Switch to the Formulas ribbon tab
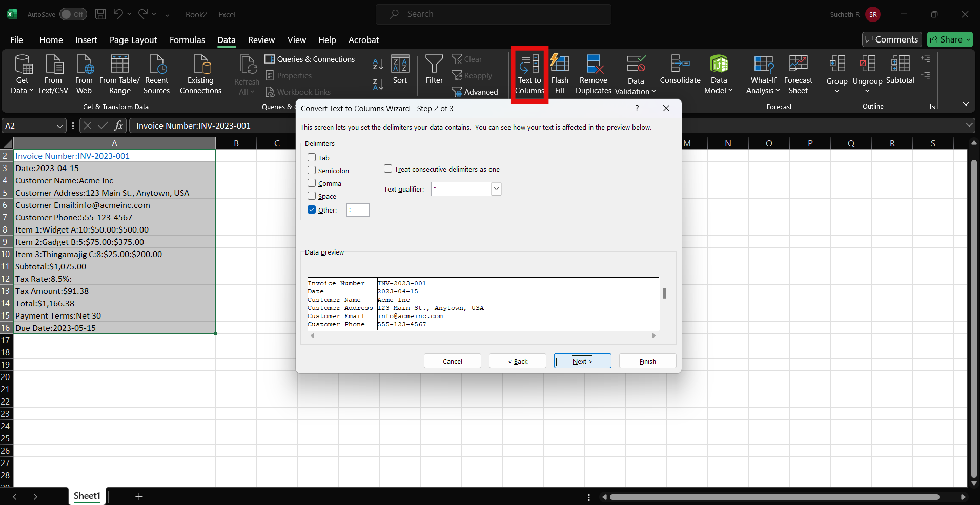 click(187, 40)
